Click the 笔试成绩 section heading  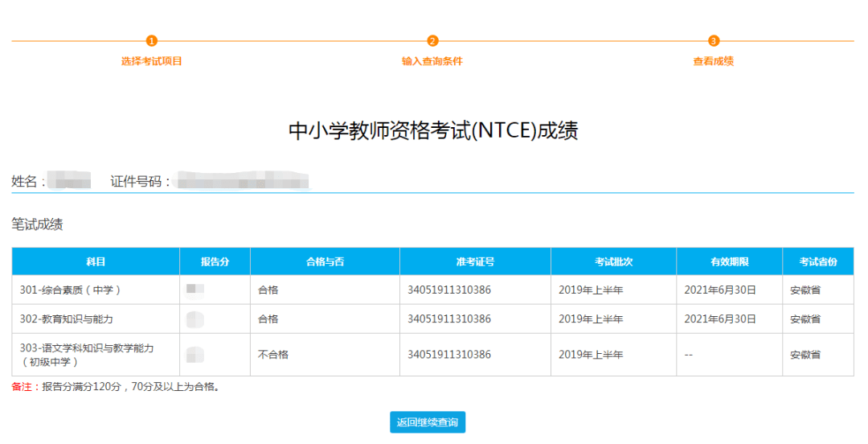tap(37, 225)
